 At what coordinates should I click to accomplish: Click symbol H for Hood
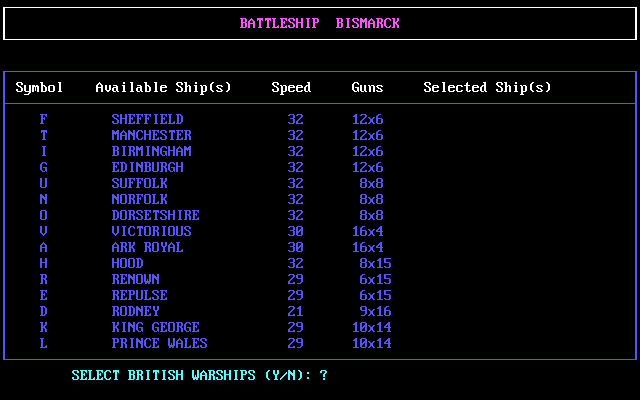pos(43,263)
